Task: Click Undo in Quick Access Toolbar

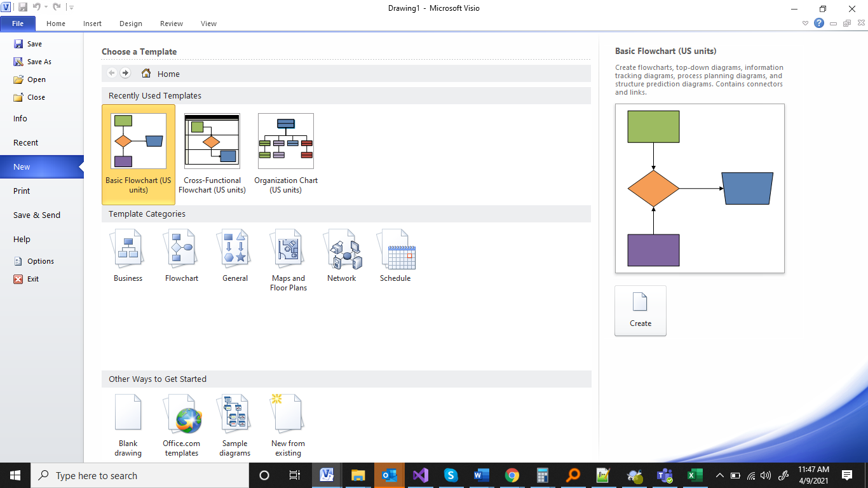Action: pos(37,7)
